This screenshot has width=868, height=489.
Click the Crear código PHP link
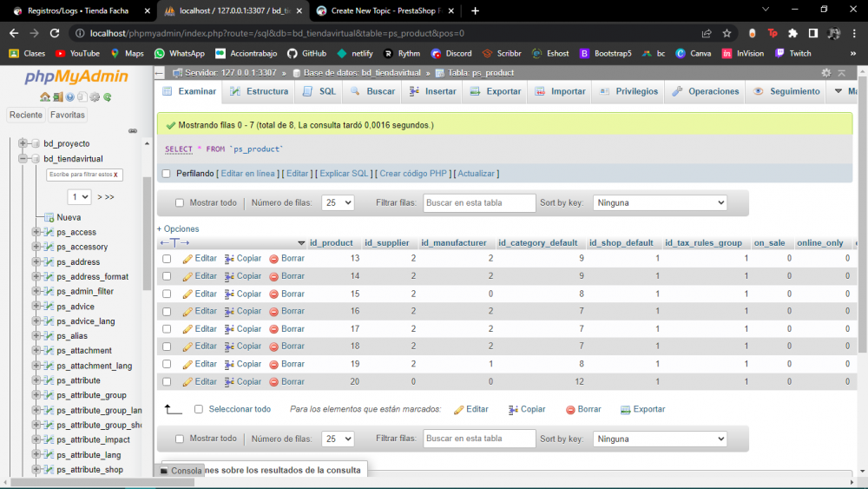point(413,174)
